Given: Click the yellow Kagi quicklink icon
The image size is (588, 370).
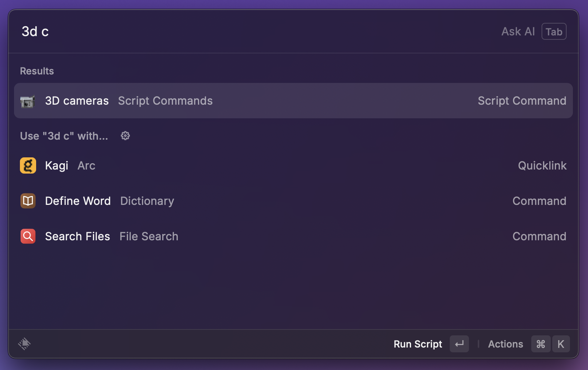Looking at the screenshot, I should pos(28,165).
